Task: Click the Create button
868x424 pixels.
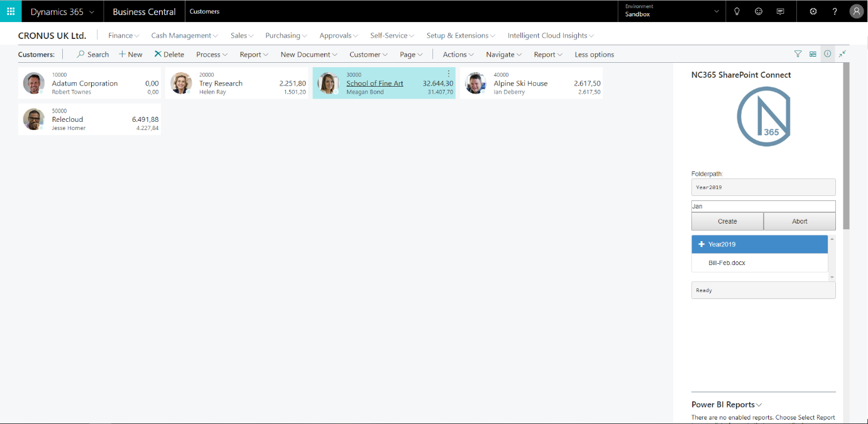Action: (727, 221)
